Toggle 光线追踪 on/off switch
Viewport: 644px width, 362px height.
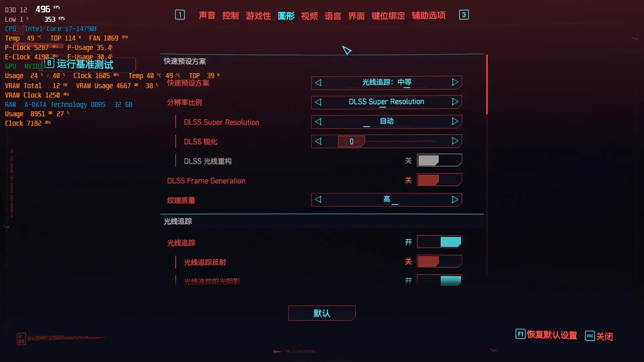[439, 242]
